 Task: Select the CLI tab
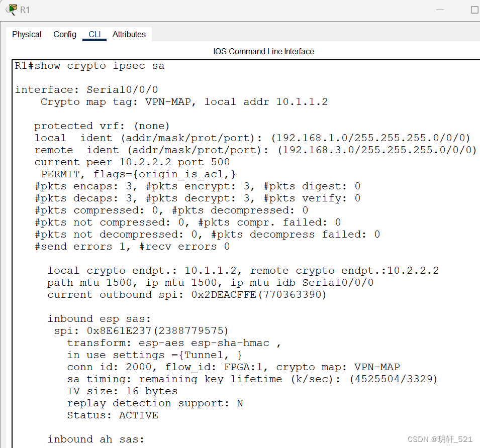tap(94, 34)
